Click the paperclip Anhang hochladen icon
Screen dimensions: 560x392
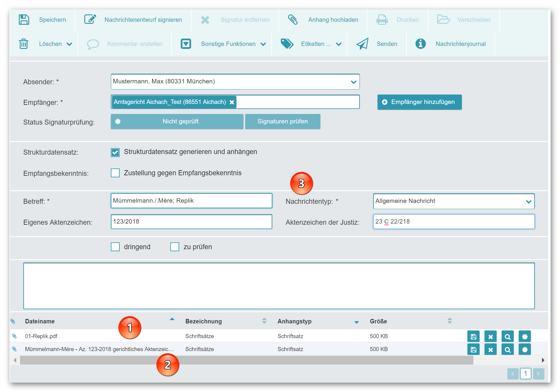point(293,20)
